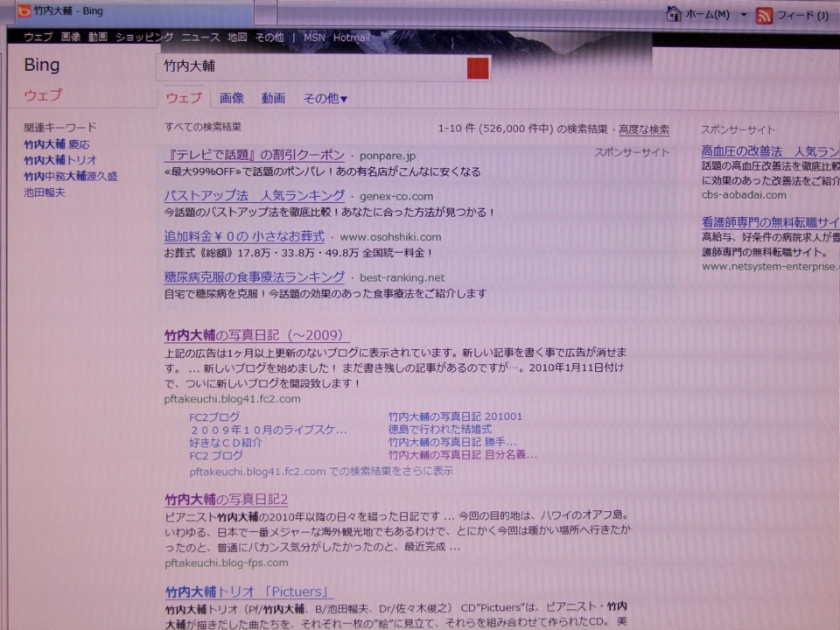Open その他 in the top black bar
This screenshot has width=840, height=630.
pos(269,37)
